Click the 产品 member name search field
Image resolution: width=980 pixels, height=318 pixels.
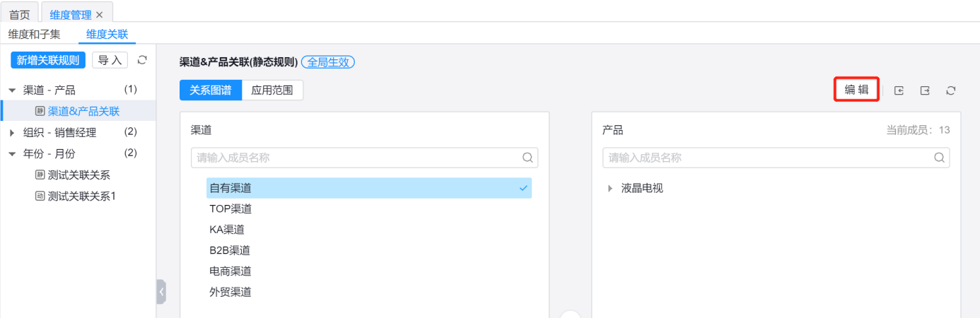767,158
